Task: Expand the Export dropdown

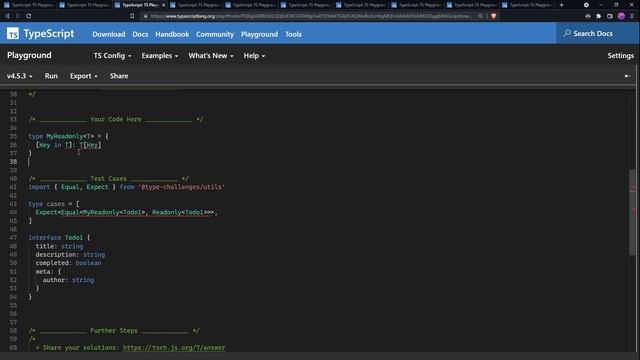Action: (x=84, y=76)
